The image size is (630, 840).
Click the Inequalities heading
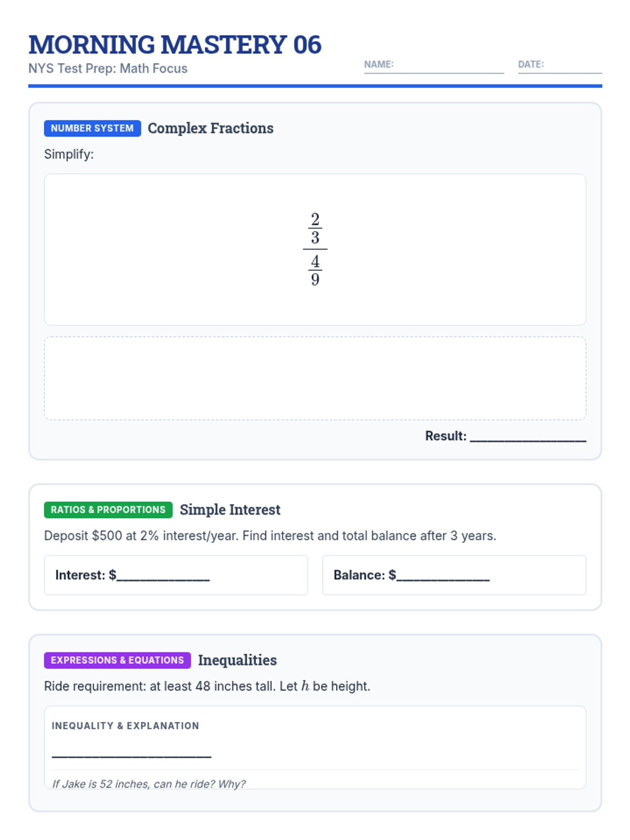237,660
